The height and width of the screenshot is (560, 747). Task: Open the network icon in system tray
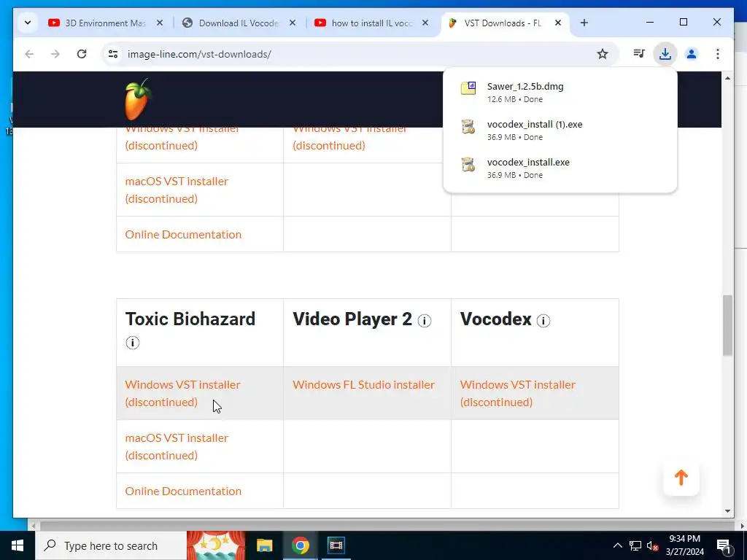coord(635,545)
